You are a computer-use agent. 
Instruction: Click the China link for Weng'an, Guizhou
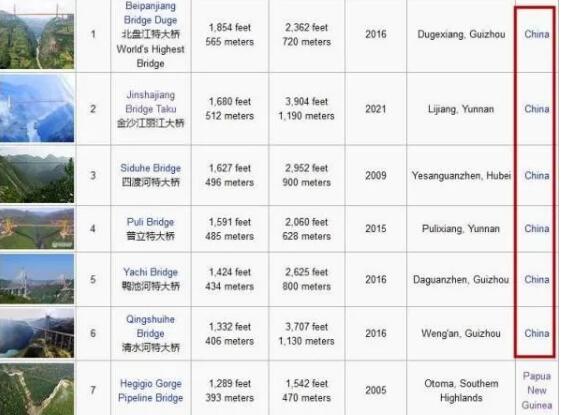[x=536, y=333]
